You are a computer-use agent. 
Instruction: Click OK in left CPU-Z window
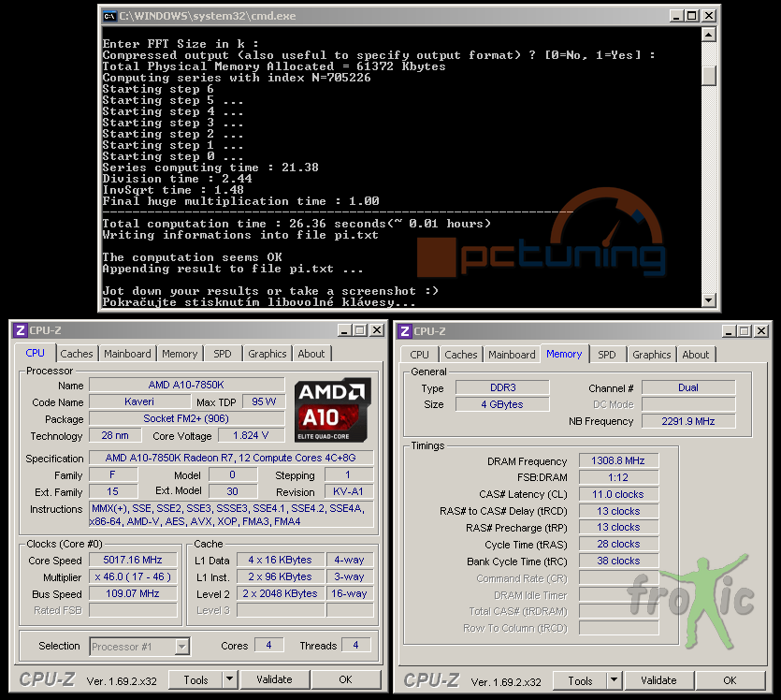346,680
